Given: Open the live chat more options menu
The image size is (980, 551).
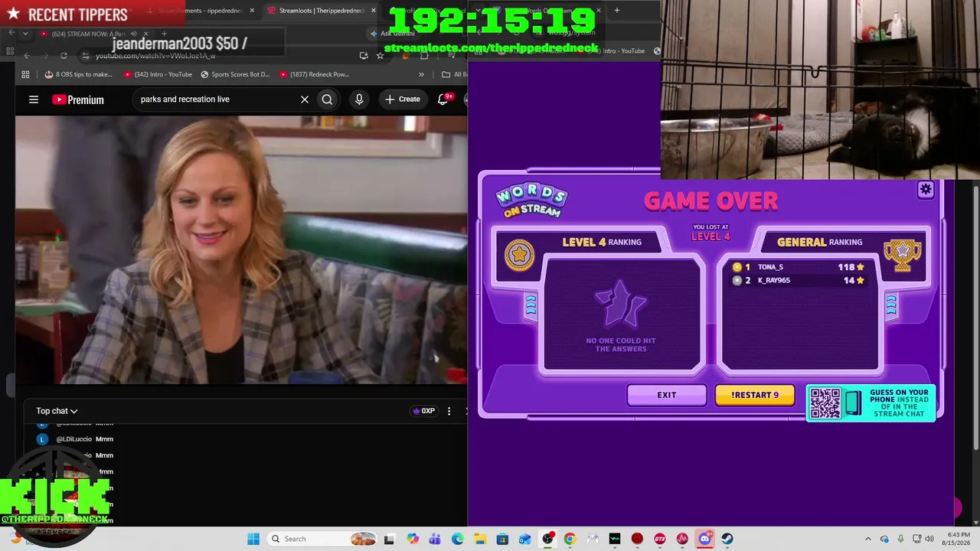Looking at the screenshot, I should point(449,411).
